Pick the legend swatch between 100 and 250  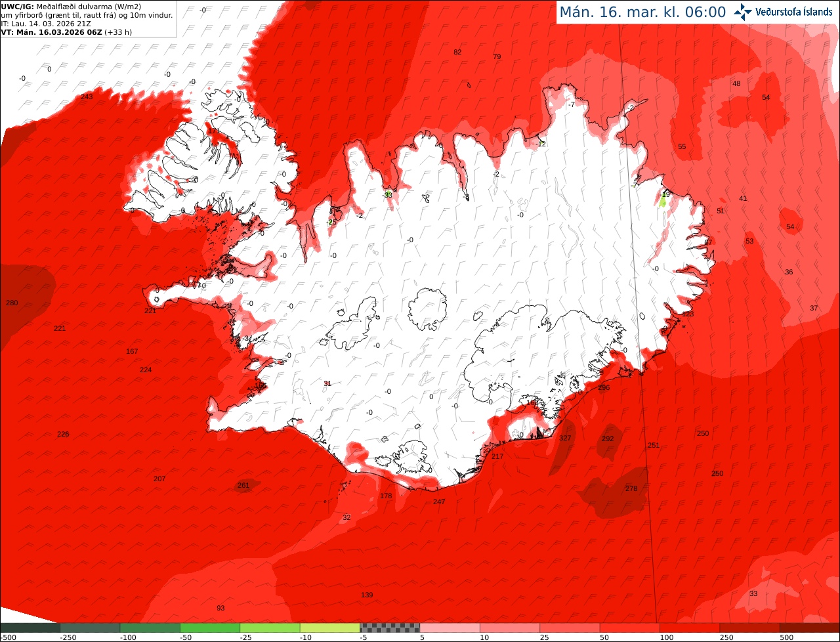[x=689, y=628]
